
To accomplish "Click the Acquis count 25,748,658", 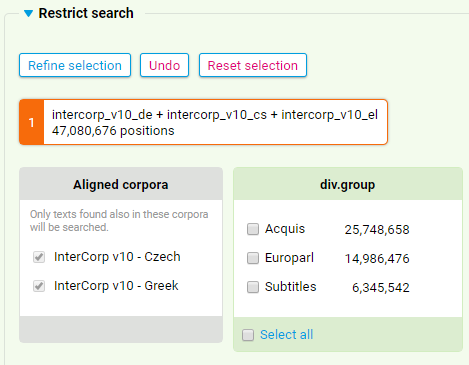I will click(x=377, y=230).
